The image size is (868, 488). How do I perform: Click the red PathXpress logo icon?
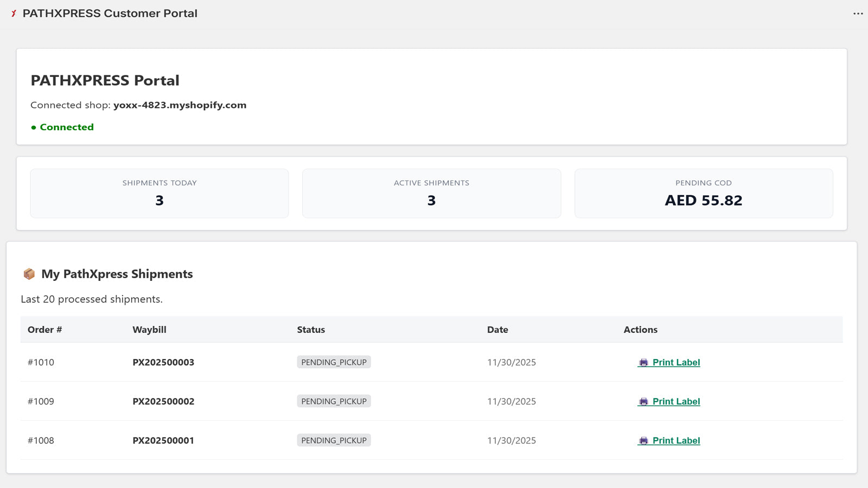[x=14, y=14]
